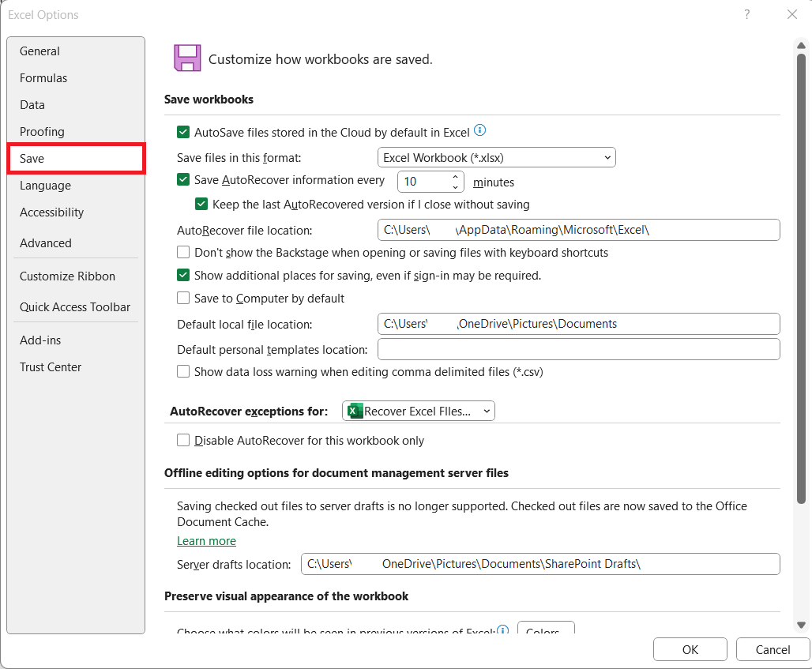Go to Proofing options
The image size is (812, 669).
pos(76,132)
